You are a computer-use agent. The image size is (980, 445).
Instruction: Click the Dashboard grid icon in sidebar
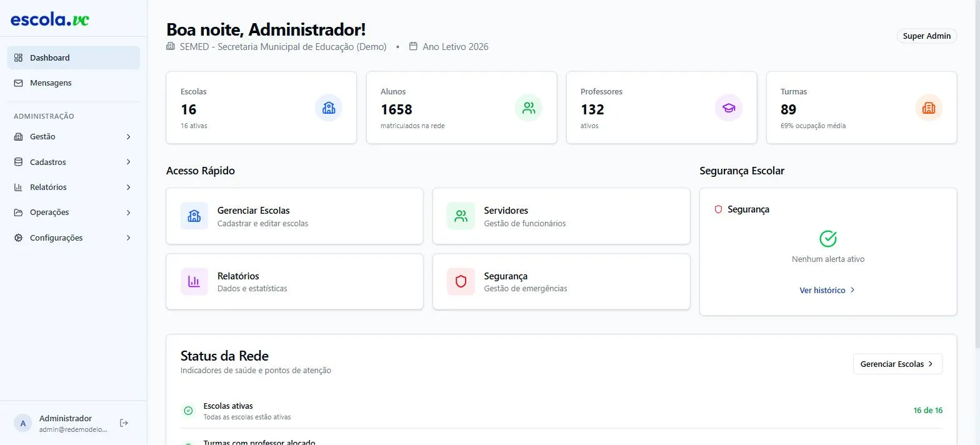click(x=18, y=57)
